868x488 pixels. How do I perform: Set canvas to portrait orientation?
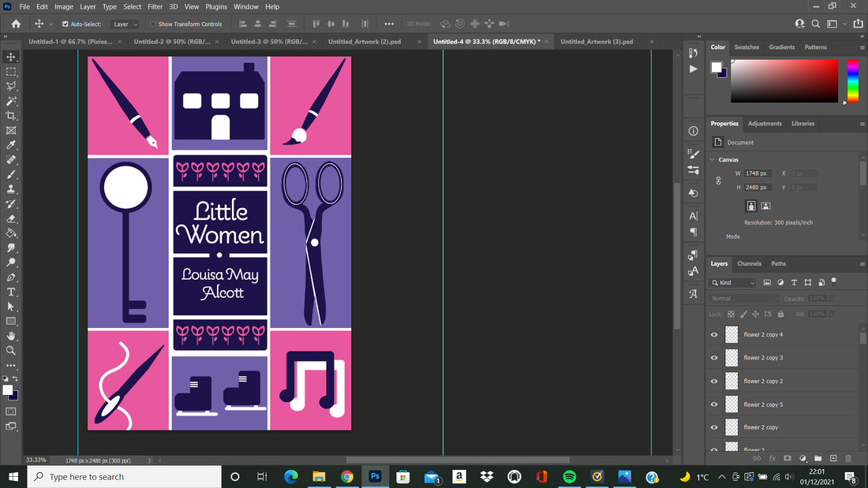click(x=751, y=206)
